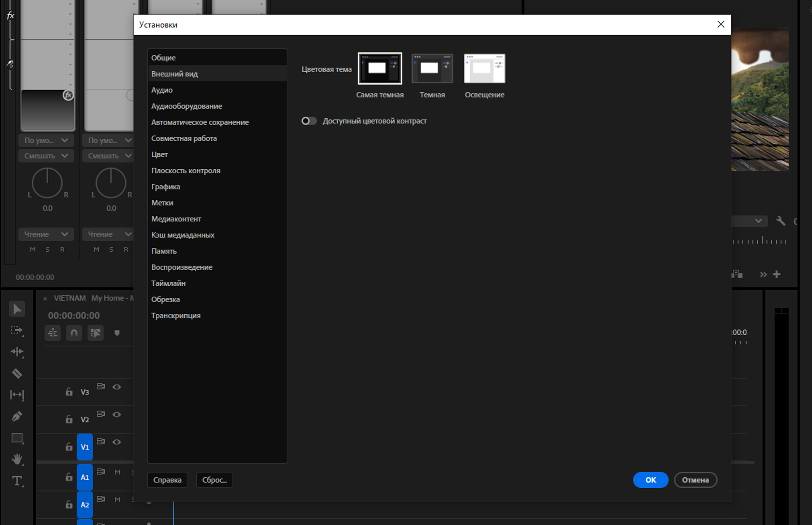Choose the Освещение light theme thumbnail
This screenshot has width=812, height=525.
click(x=484, y=69)
